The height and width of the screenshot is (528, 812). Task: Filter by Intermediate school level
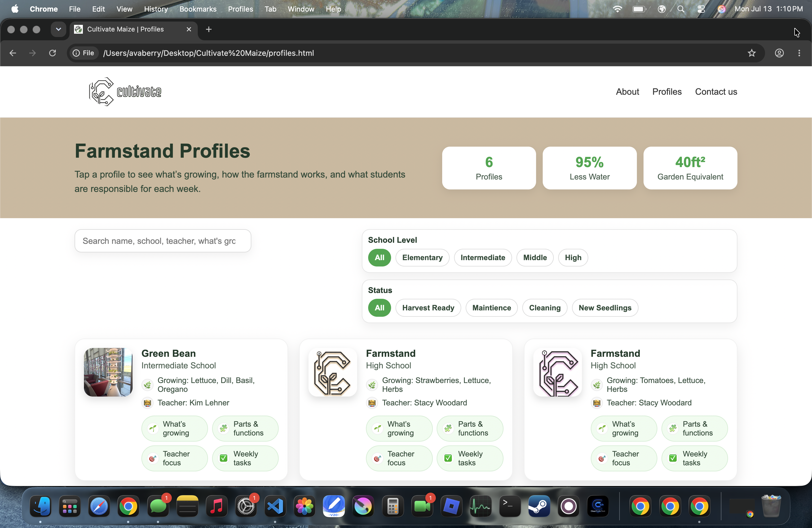click(483, 258)
